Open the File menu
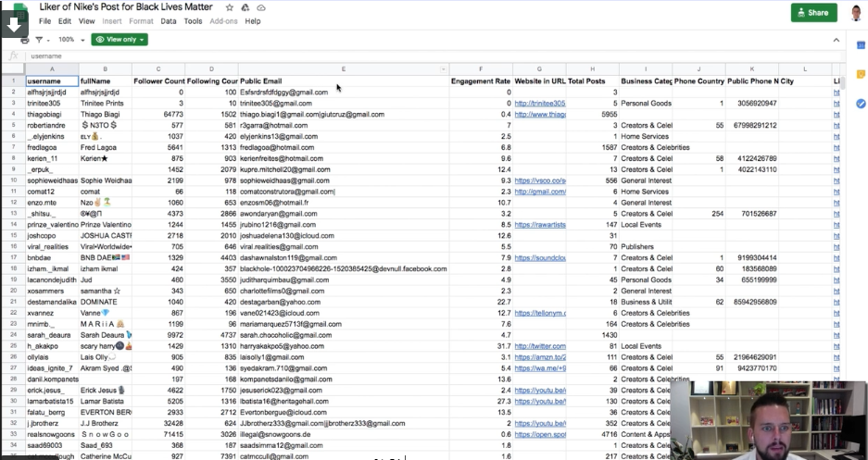 click(x=44, y=21)
